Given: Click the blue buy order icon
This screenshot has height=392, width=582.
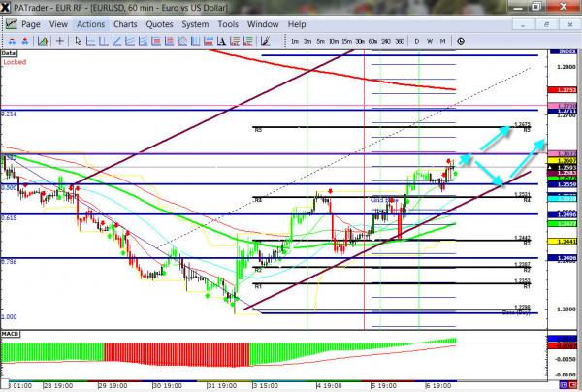Looking at the screenshot, I should coord(12,41).
